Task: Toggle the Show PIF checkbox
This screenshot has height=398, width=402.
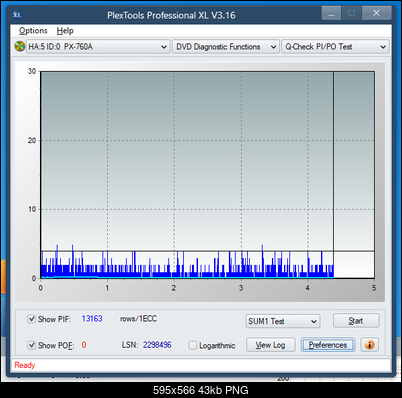Action: pyautogui.click(x=31, y=319)
